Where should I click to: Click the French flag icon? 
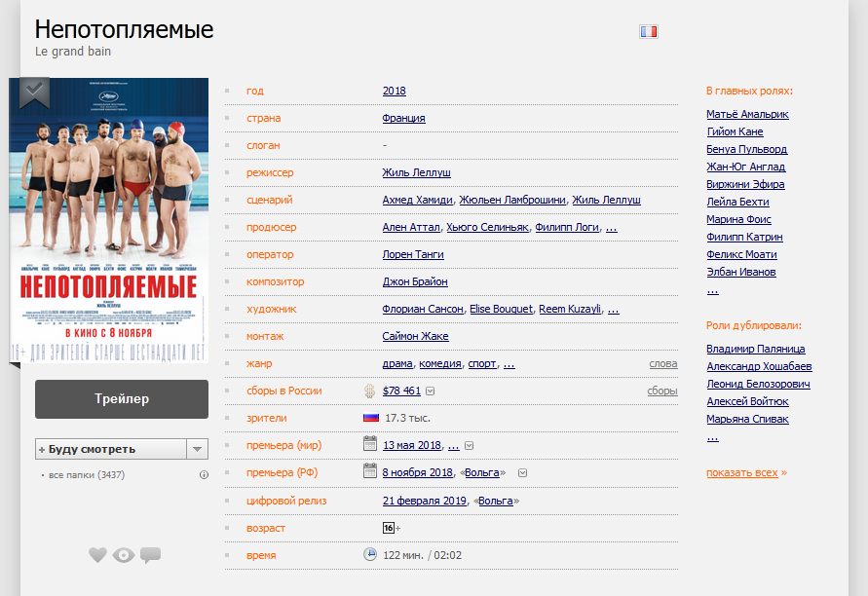[x=649, y=31]
